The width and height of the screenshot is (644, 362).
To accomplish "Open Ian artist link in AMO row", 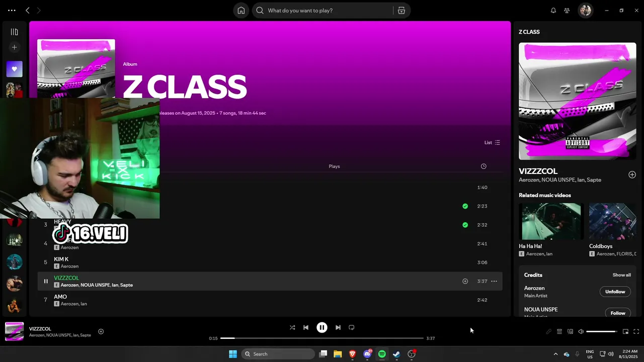I will tap(84, 304).
